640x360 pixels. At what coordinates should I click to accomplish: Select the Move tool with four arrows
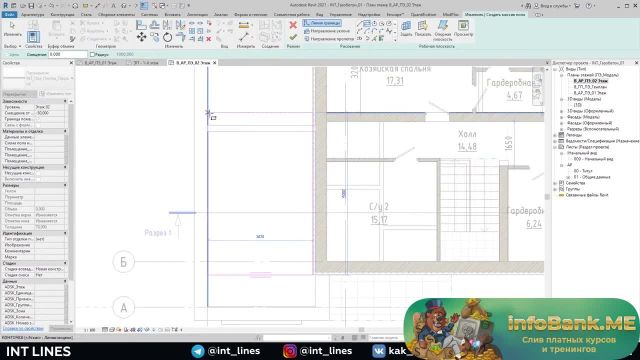point(142,38)
